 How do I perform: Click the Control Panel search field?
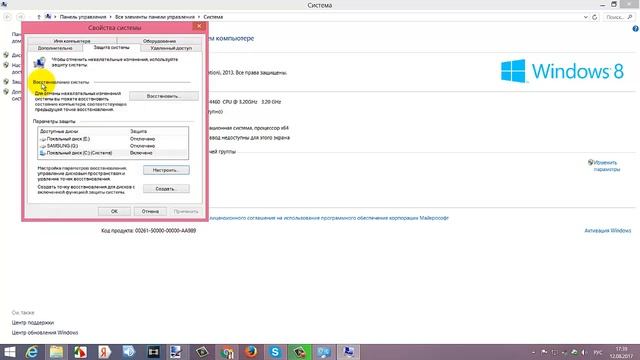pos(618,17)
